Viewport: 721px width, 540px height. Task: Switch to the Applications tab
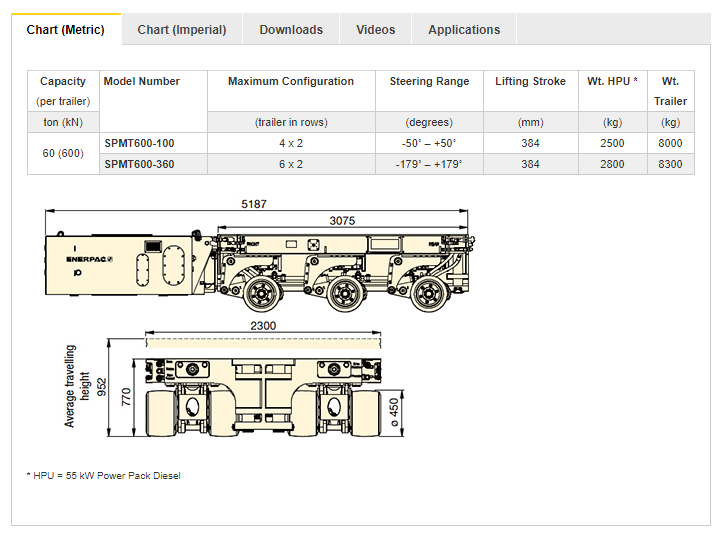tap(464, 29)
